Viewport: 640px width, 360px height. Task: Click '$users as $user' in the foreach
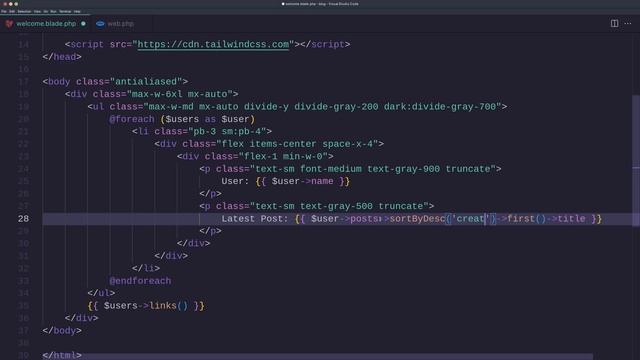[x=207, y=119]
